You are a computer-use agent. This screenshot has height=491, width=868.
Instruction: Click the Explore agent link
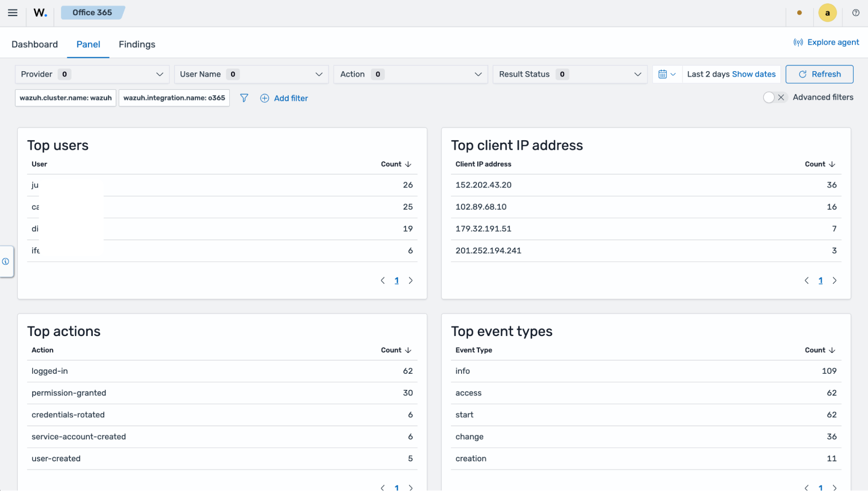pyautogui.click(x=826, y=42)
